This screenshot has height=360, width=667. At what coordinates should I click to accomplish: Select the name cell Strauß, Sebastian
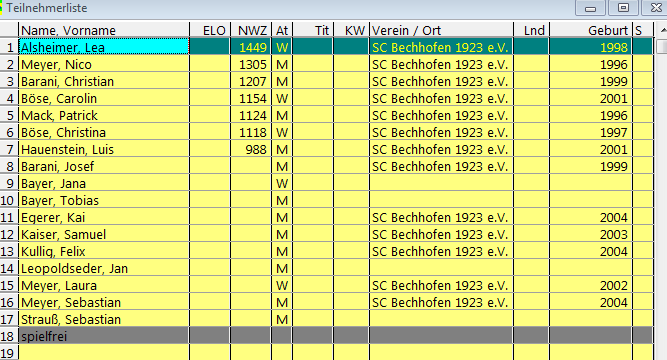(104, 319)
